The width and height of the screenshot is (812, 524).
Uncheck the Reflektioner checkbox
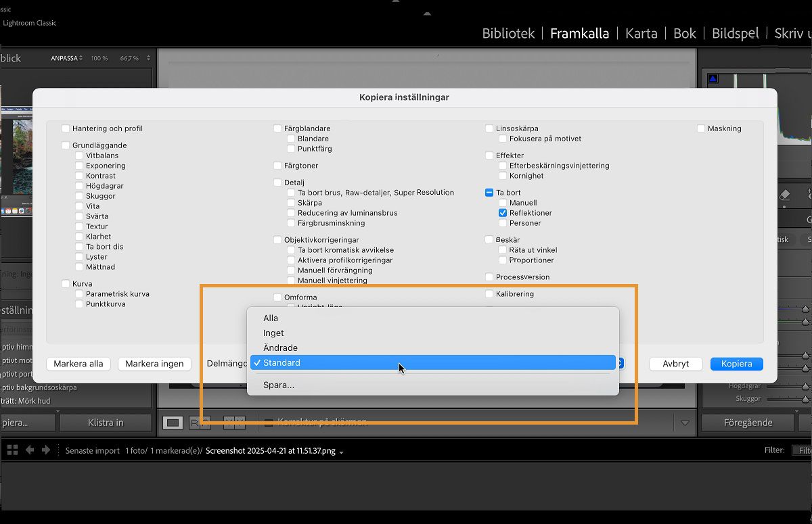(x=503, y=212)
